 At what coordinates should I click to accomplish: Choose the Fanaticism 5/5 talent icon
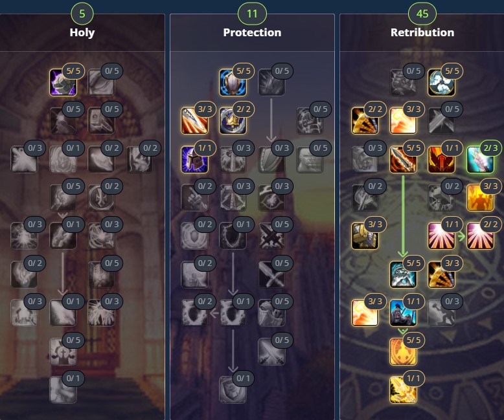(x=403, y=351)
